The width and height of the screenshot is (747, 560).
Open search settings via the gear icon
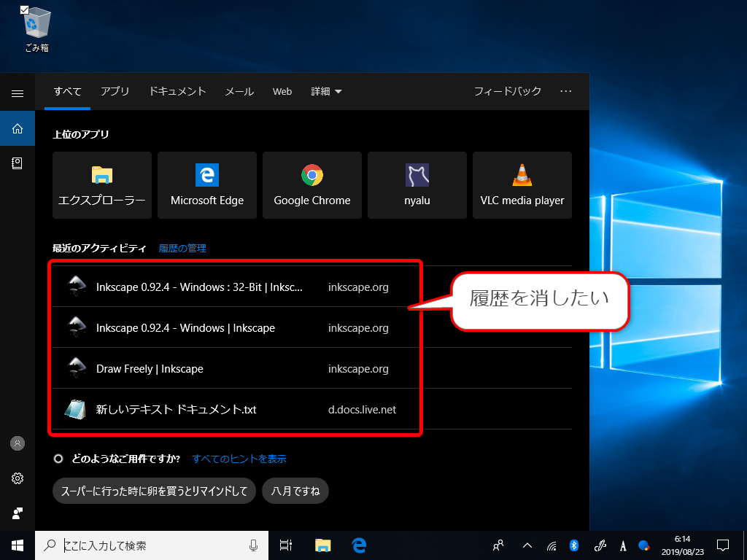pos(18,478)
